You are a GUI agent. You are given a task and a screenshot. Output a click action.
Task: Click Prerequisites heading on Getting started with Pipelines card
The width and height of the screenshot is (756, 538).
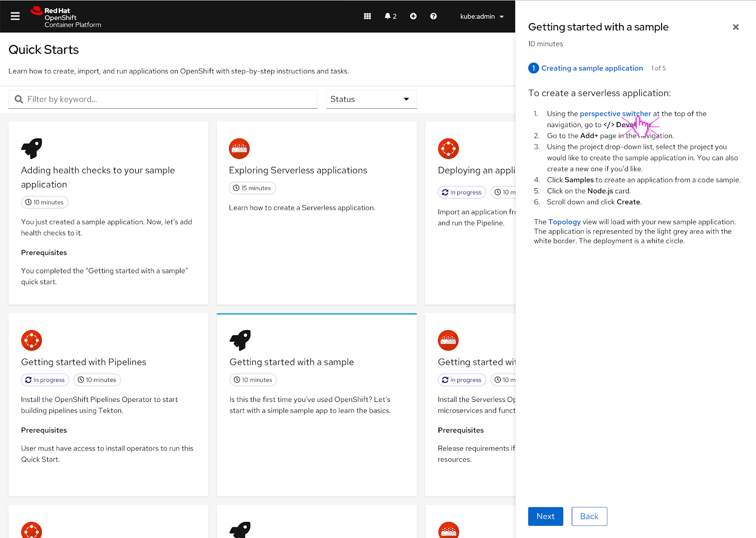(44, 430)
